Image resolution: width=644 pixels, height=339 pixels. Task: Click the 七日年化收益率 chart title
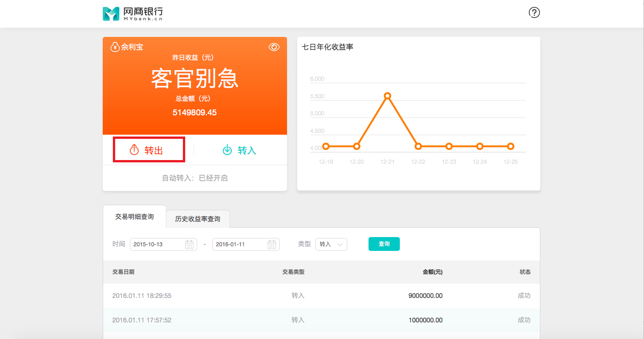pyautogui.click(x=328, y=47)
